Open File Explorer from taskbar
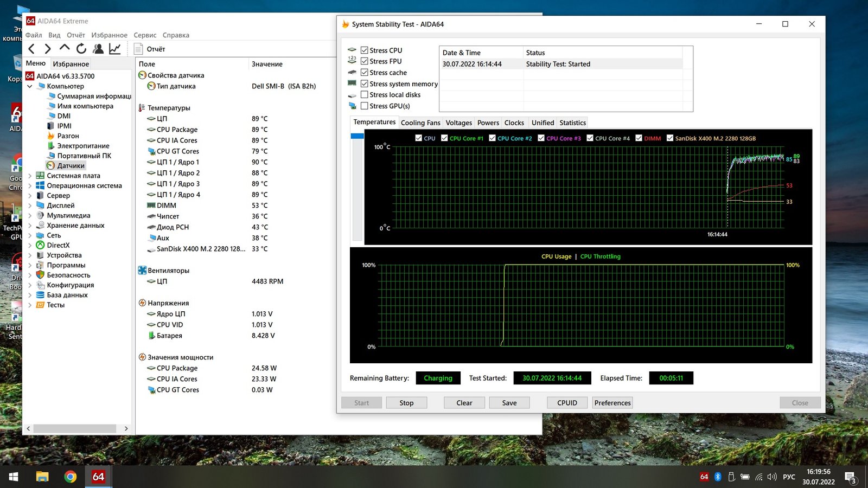This screenshot has width=868, height=488. [42, 477]
